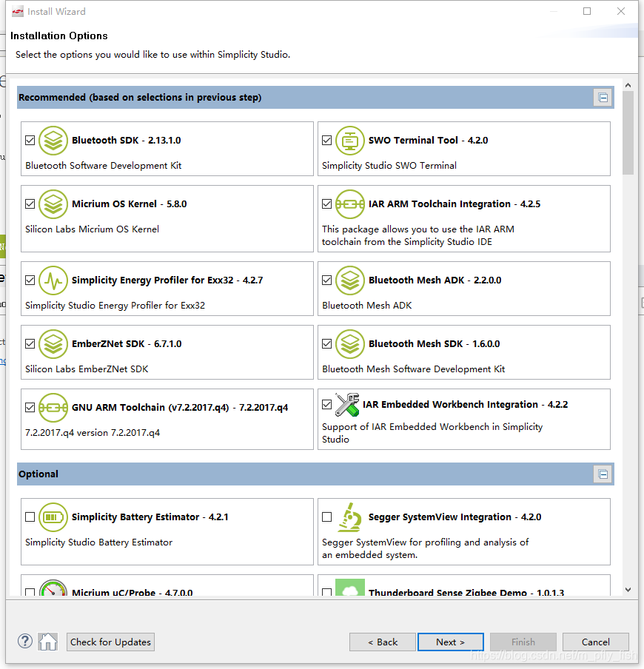This screenshot has width=644, height=669.
Task: Uncheck SWO Terminal Tool 4.2.0
Action: click(327, 141)
